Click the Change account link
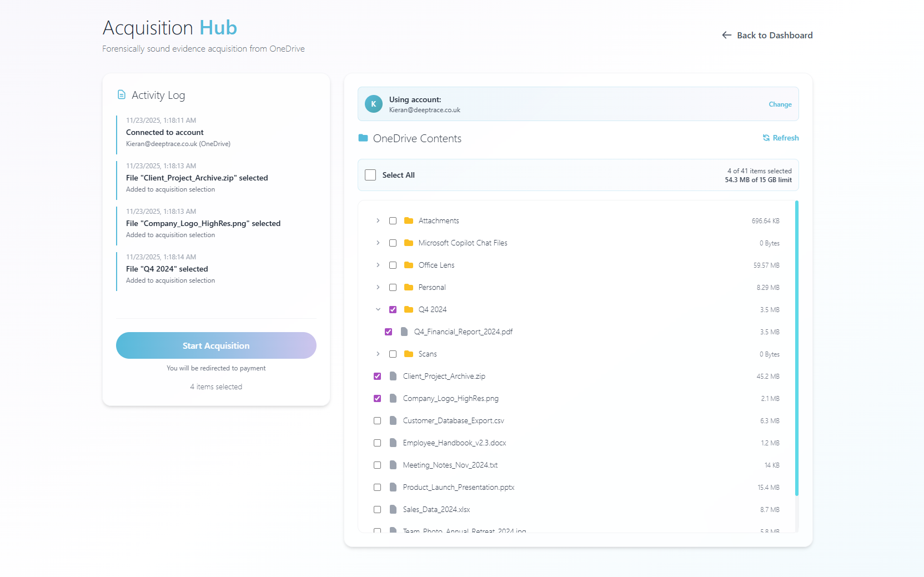The height and width of the screenshot is (577, 924). (x=780, y=104)
